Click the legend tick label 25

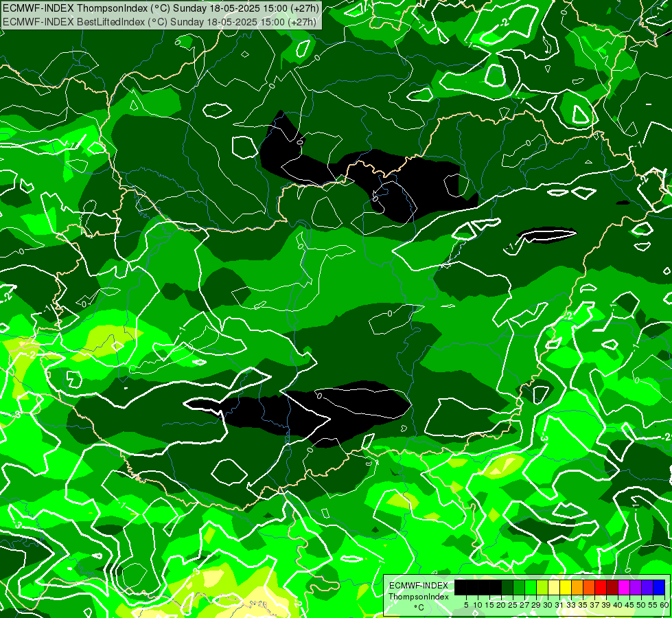point(513,605)
